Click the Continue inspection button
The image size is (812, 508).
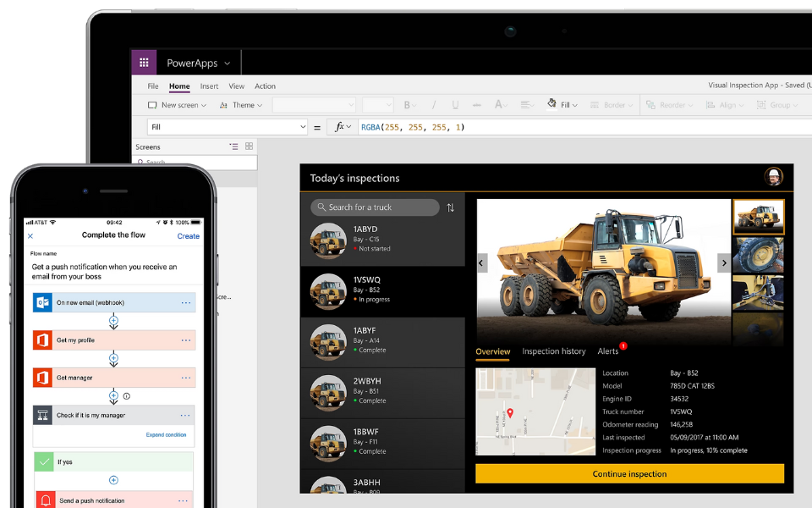coord(629,474)
